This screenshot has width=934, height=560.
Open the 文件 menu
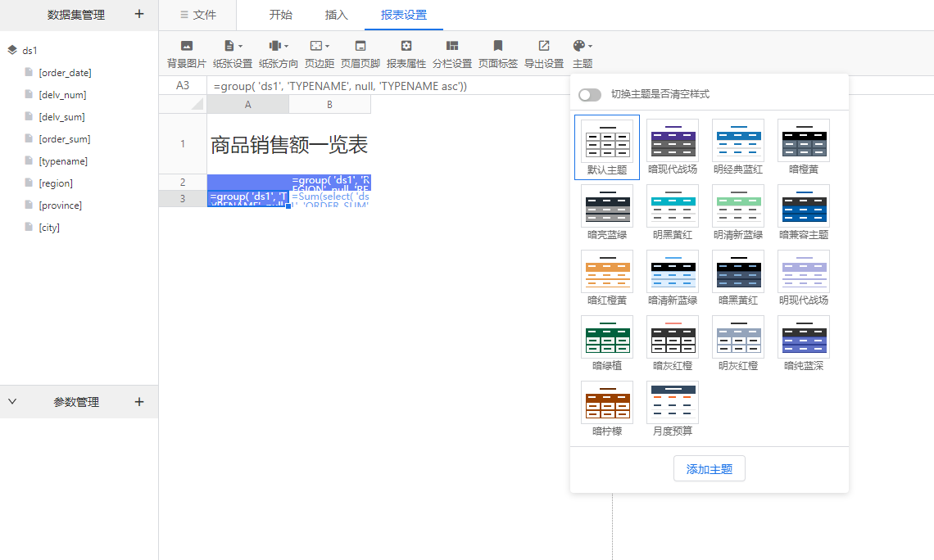click(198, 15)
